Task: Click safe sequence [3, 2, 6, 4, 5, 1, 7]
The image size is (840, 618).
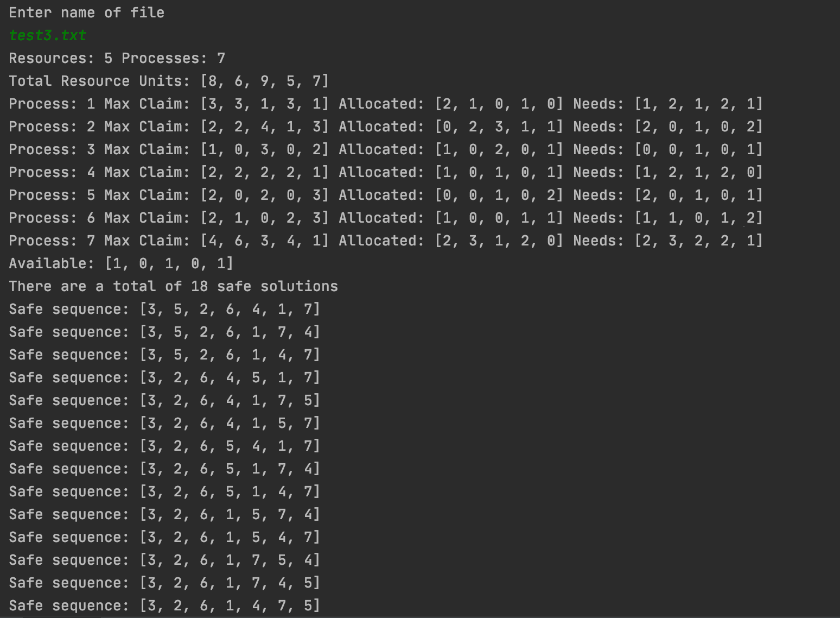Action: tap(164, 377)
